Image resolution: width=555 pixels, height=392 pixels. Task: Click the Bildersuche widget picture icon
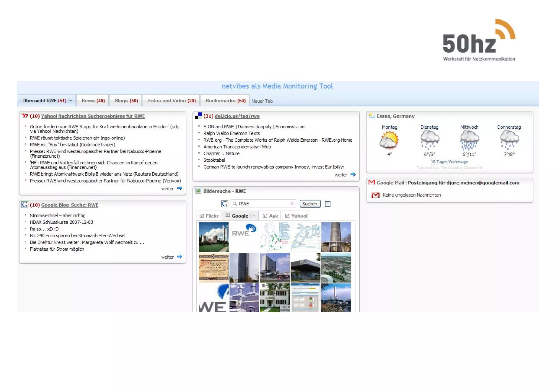[x=199, y=191]
